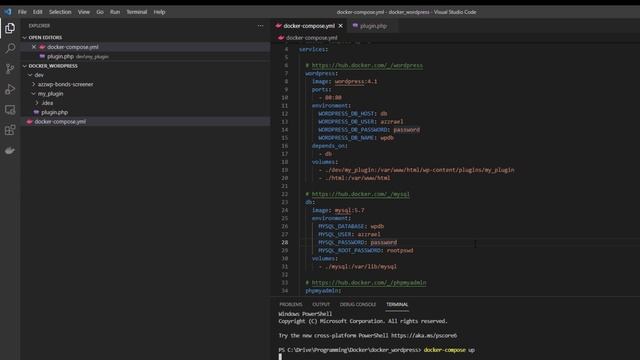Switch to Debug Console panel tab
This screenshot has height=360, width=640.
tap(358, 304)
